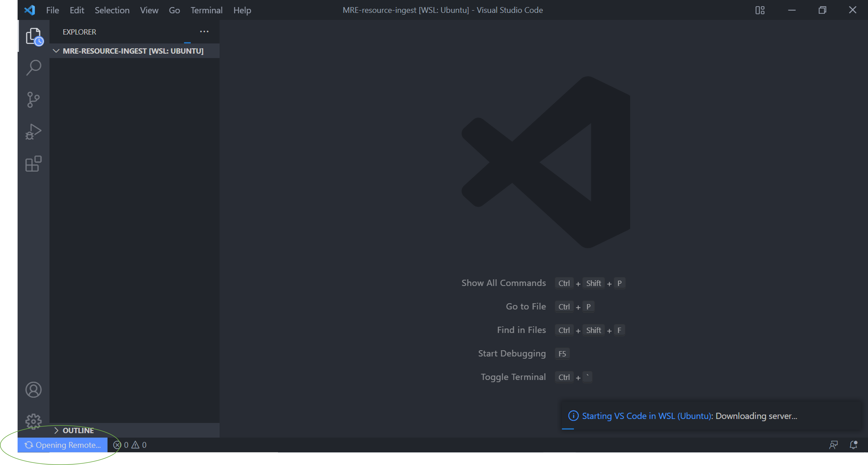Click the Customize Layout icon
The image size is (868, 465).
click(760, 10)
